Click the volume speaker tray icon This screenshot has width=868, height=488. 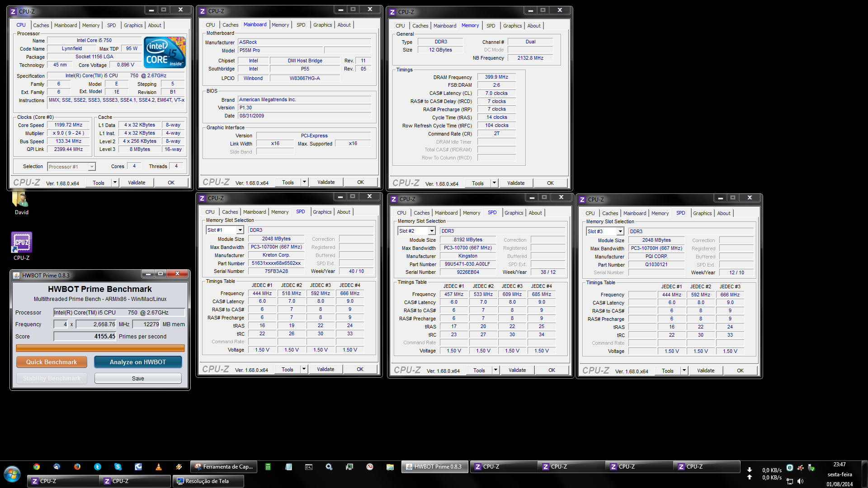coord(801,481)
